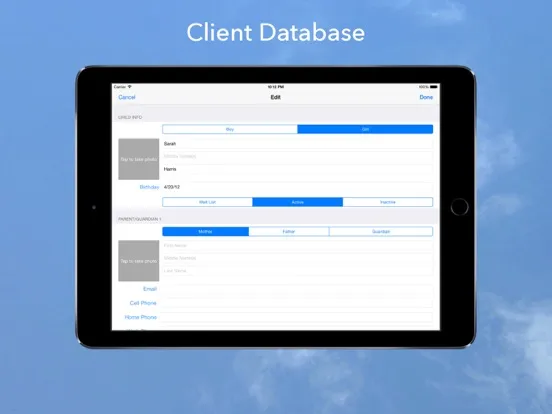Tap the Email label link
Screen dimensions: 552x414
(x=150, y=289)
